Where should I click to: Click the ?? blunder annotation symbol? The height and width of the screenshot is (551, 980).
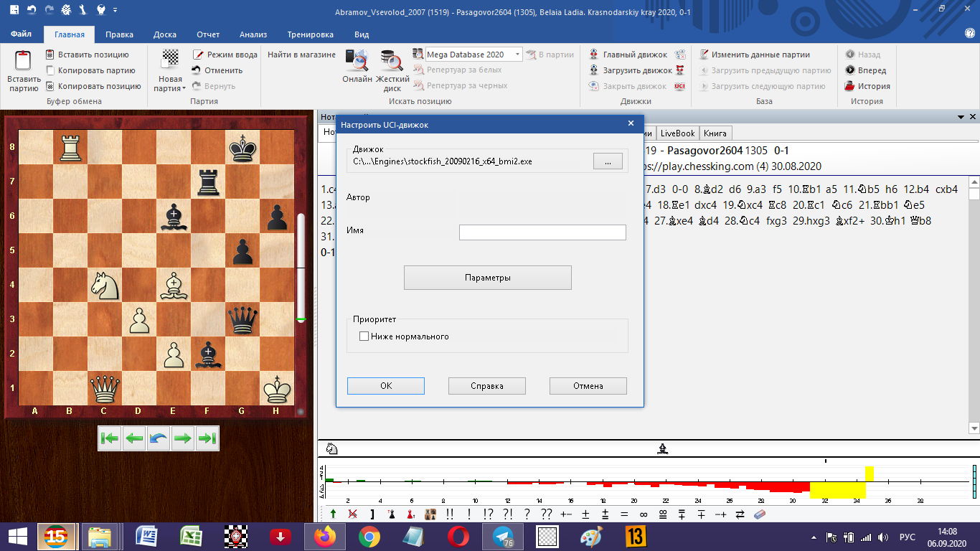[x=547, y=514]
